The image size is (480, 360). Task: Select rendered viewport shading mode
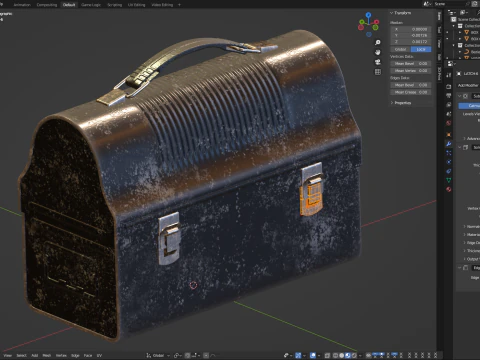point(354,355)
